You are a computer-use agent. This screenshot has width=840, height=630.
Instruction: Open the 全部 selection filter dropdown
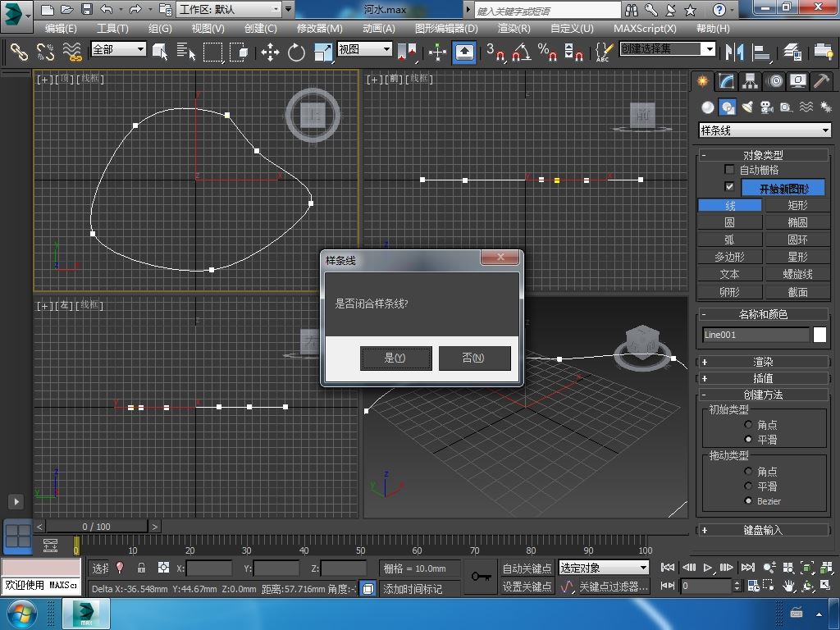[x=118, y=49]
